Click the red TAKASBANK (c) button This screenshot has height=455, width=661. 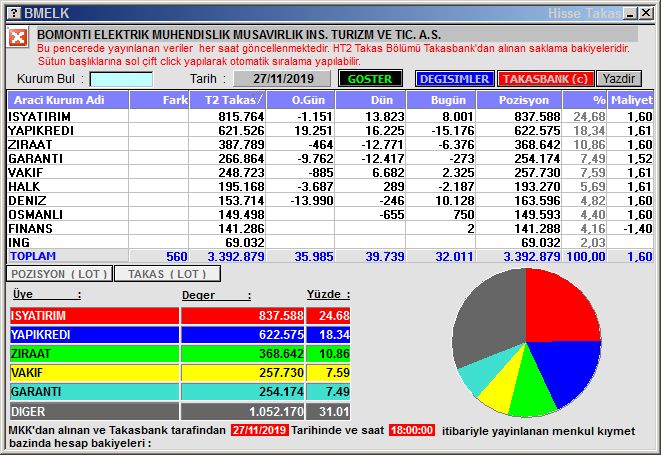(545, 79)
